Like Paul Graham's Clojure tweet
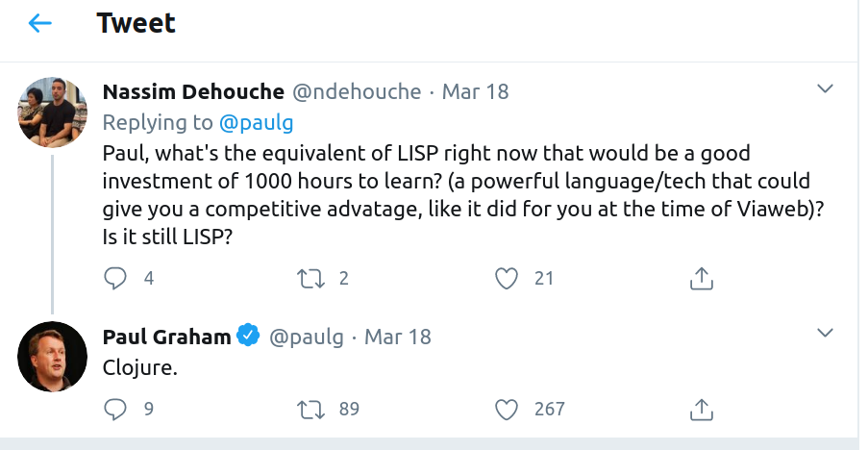The width and height of the screenshot is (868, 450). 507,409
